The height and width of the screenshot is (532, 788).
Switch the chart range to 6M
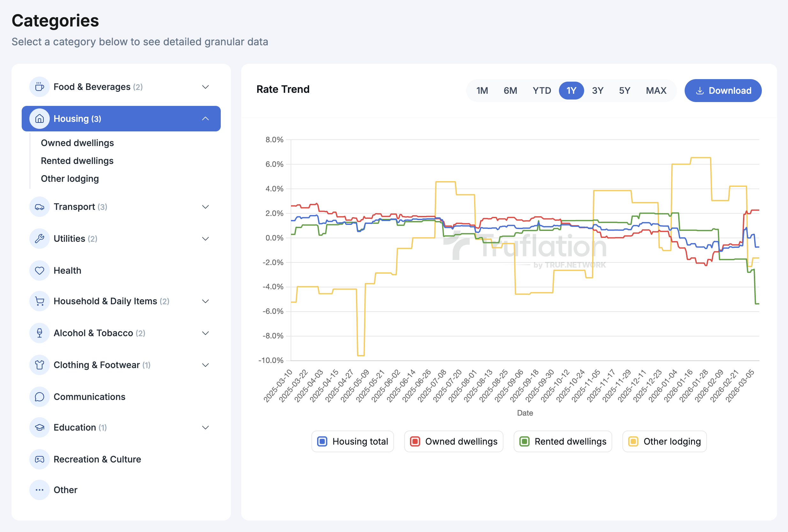coord(510,91)
